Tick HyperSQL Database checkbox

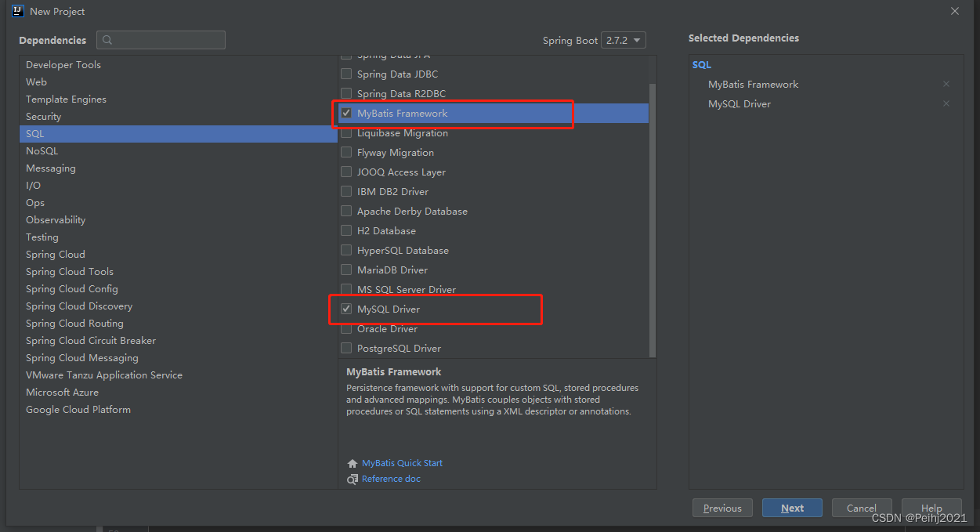[x=346, y=250]
